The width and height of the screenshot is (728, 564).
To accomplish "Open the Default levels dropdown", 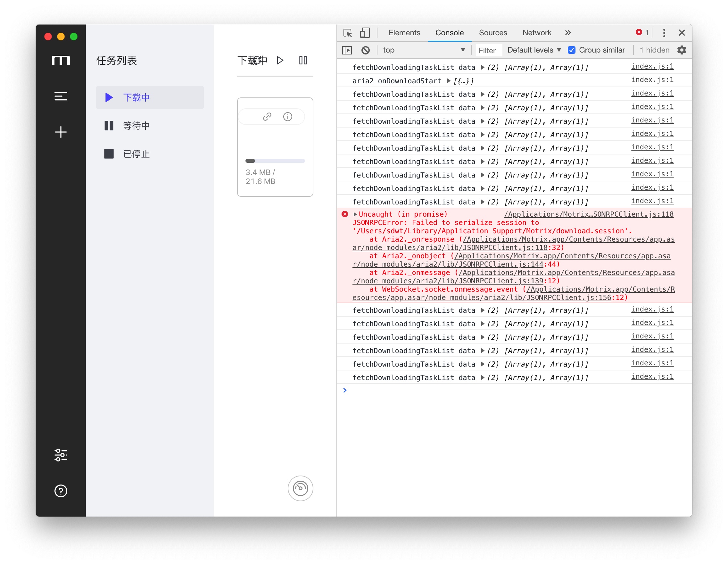I will pyautogui.click(x=534, y=50).
